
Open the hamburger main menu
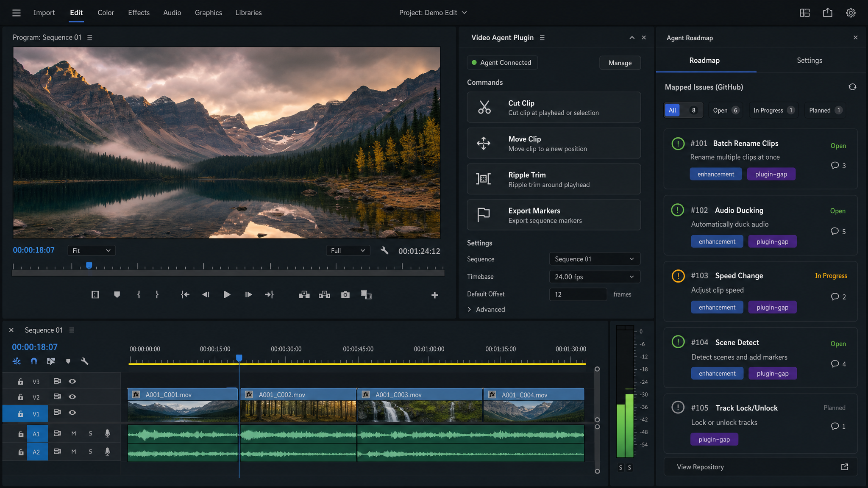(17, 13)
